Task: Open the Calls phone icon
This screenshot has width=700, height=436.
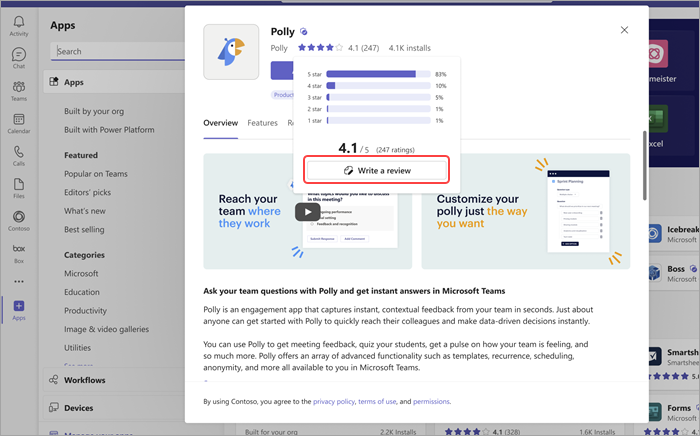Action: pyautogui.click(x=19, y=152)
